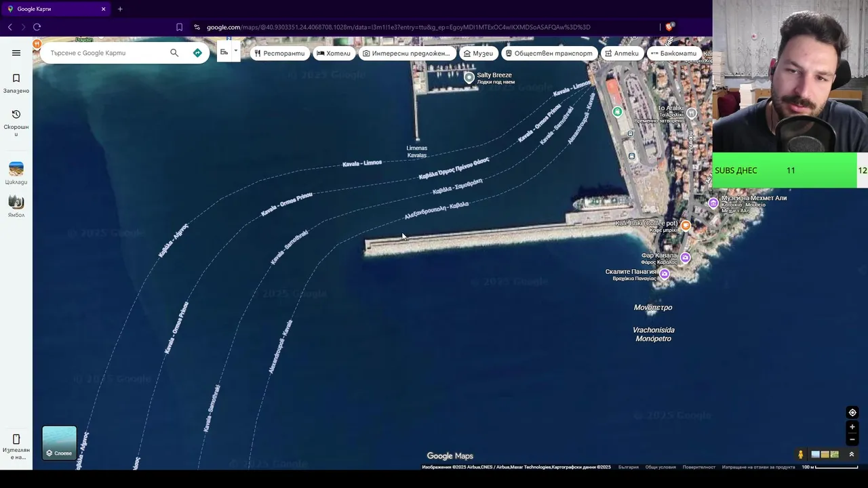Click the my-location target button
This screenshot has height=488, width=868.
tap(852, 412)
